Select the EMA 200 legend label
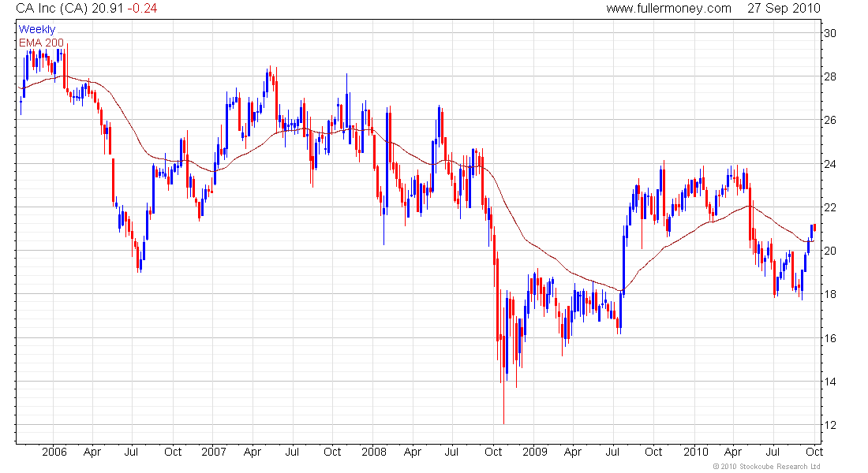The width and height of the screenshot is (868, 473). [42, 43]
